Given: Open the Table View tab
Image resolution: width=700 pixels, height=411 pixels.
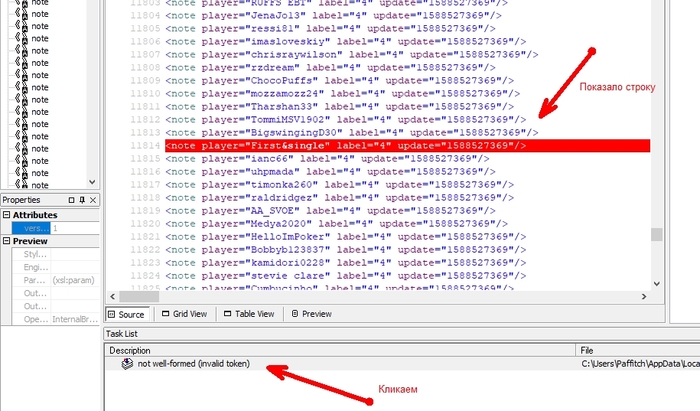Looking at the screenshot, I should click(249, 314).
